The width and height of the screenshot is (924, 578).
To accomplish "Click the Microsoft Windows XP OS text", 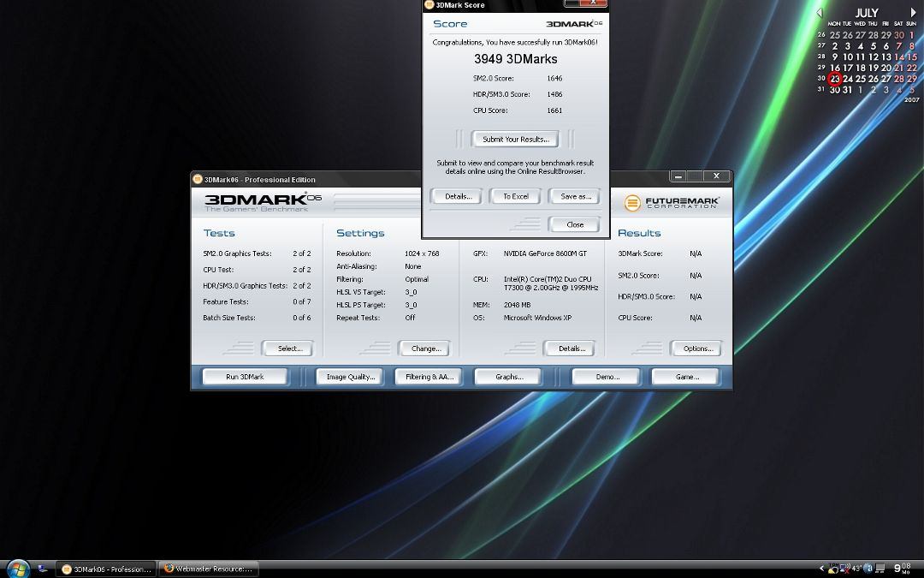I will tap(537, 318).
